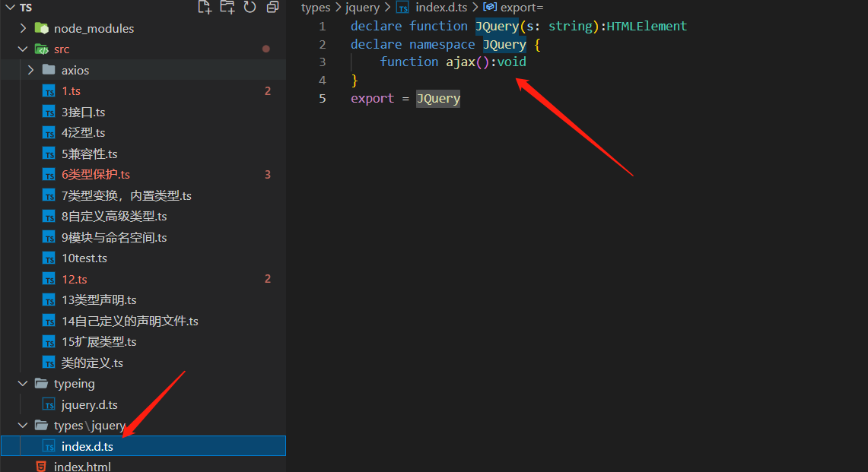Image resolution: width=868 pixels, height=472 pixels.
Task: Click the jquery breadcrumb segment
Action: pyautogui.click(x=363, y=8)
